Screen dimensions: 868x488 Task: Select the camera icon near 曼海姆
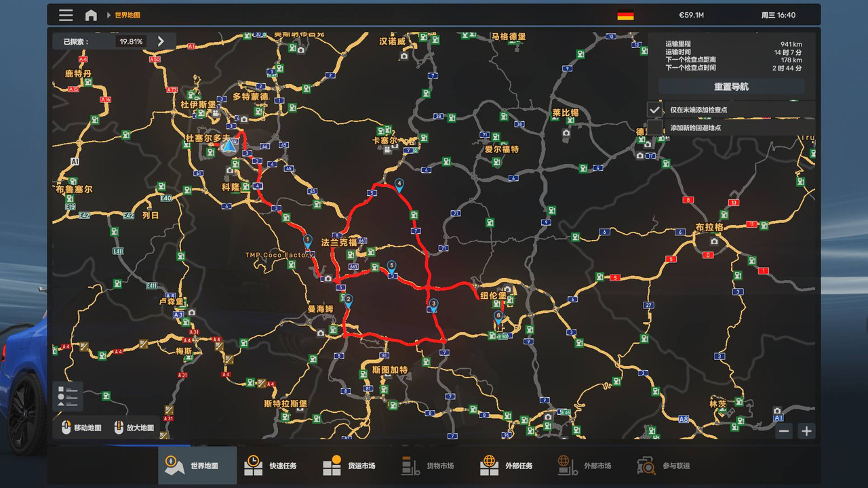coord(320,333)
